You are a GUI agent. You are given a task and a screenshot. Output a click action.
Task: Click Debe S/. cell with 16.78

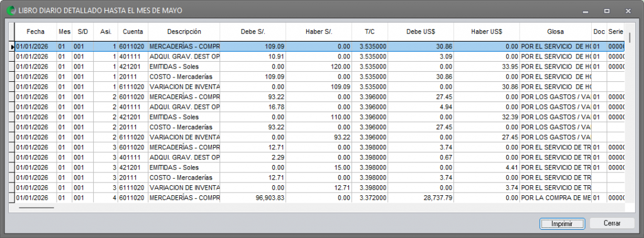click(253, 107)
